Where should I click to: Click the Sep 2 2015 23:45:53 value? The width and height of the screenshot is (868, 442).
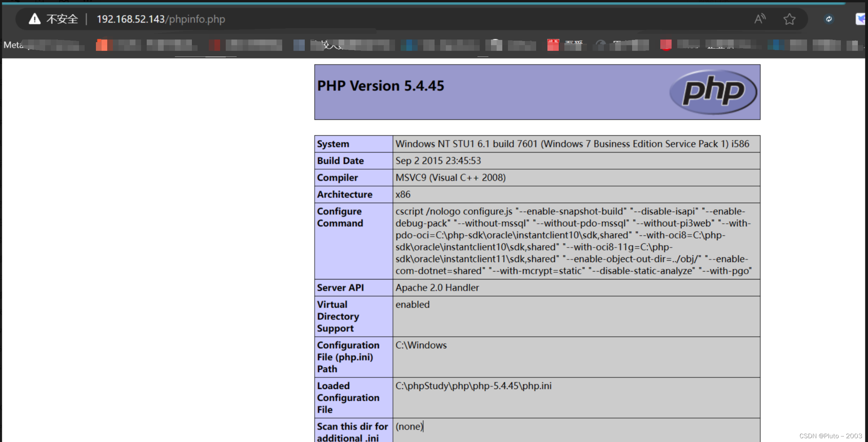point(438,161)
